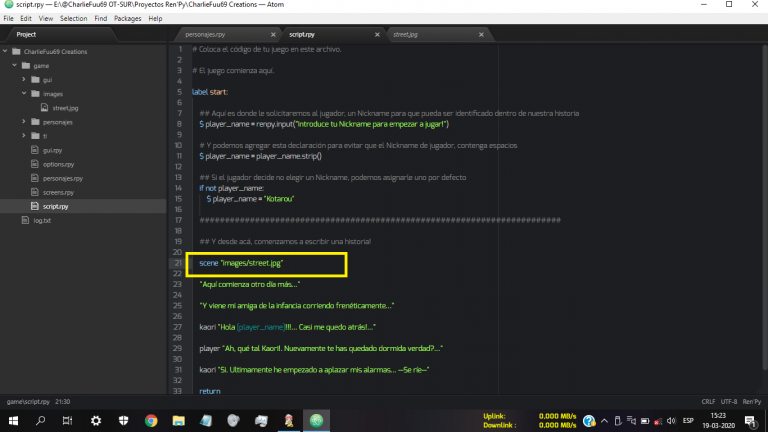The width and height of the screenshot is (768, 432).
Task: Click the script.rpy file icon in sidebar
Action: 35,205
